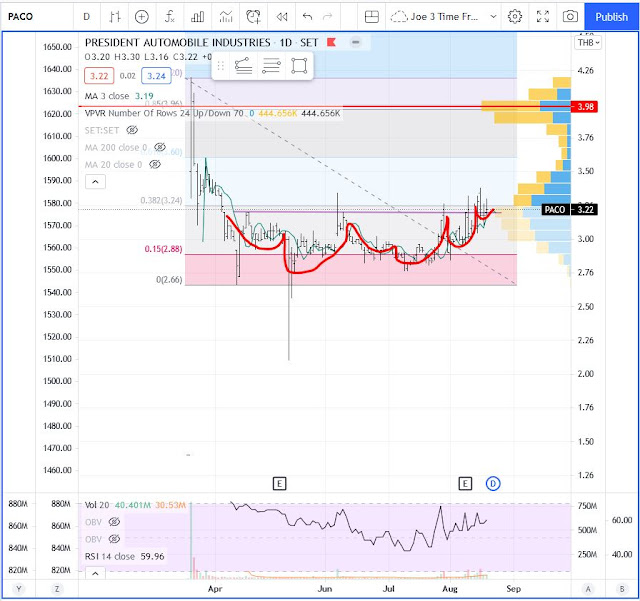Start bar replay with the rewind icon
640x601 pixels.
point(282,17)
